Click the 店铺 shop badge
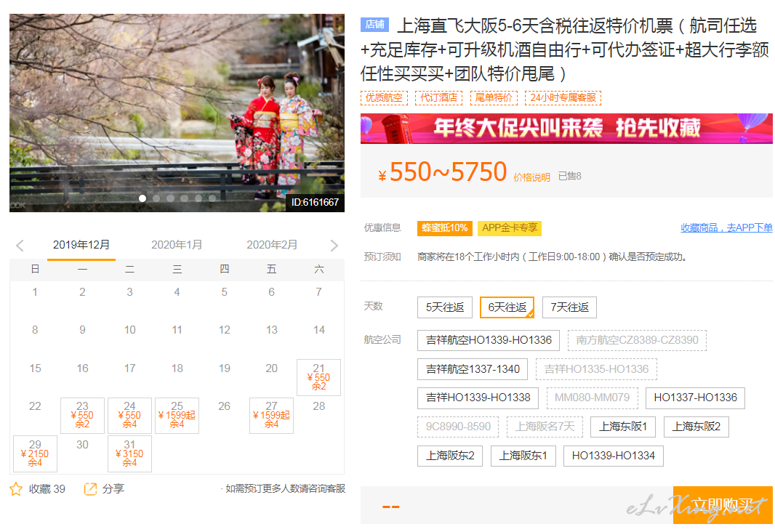 (x=374, y=24)
